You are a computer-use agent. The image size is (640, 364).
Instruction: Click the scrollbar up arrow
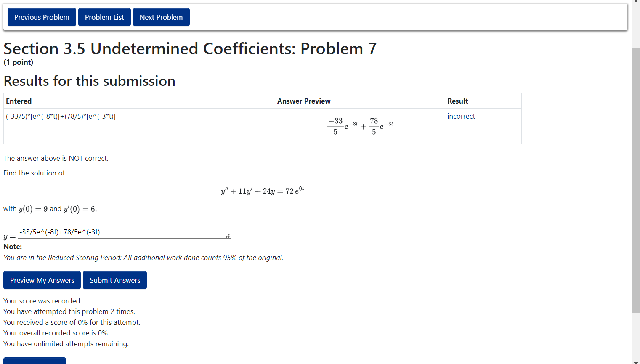(x=636, y=2)
